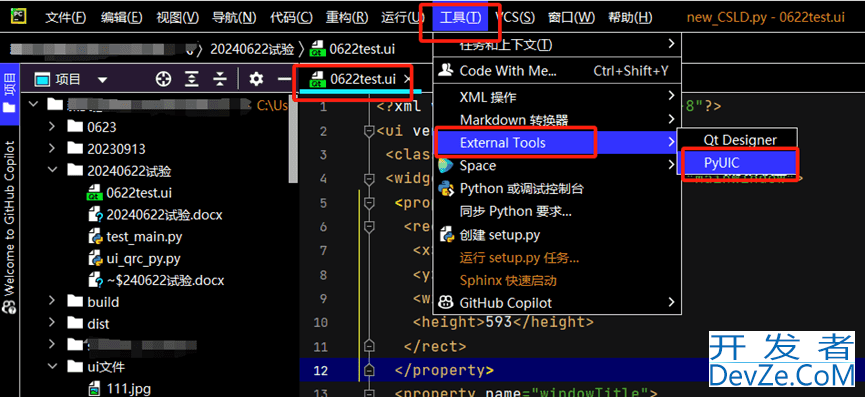The height and width of the screenshot is (397, 865).
Task: Click line number 12 in gutter
Action: pyautogui.click(x=321, y=370)
